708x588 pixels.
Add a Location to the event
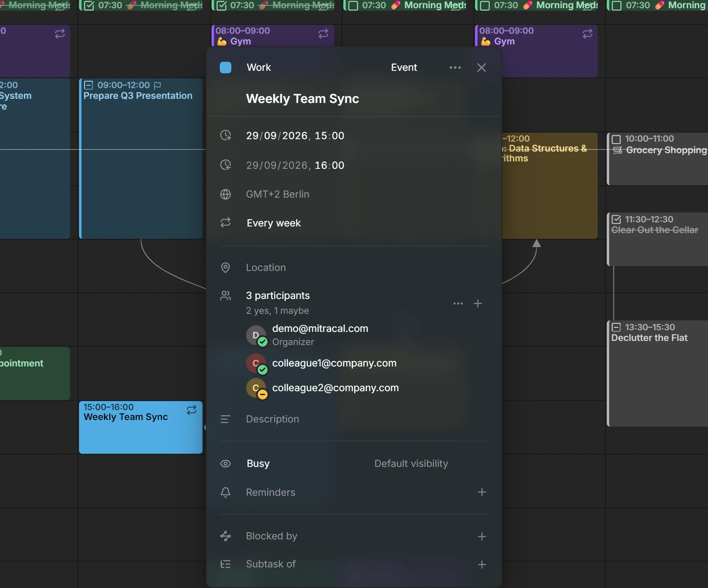click(x=266, y=268)
